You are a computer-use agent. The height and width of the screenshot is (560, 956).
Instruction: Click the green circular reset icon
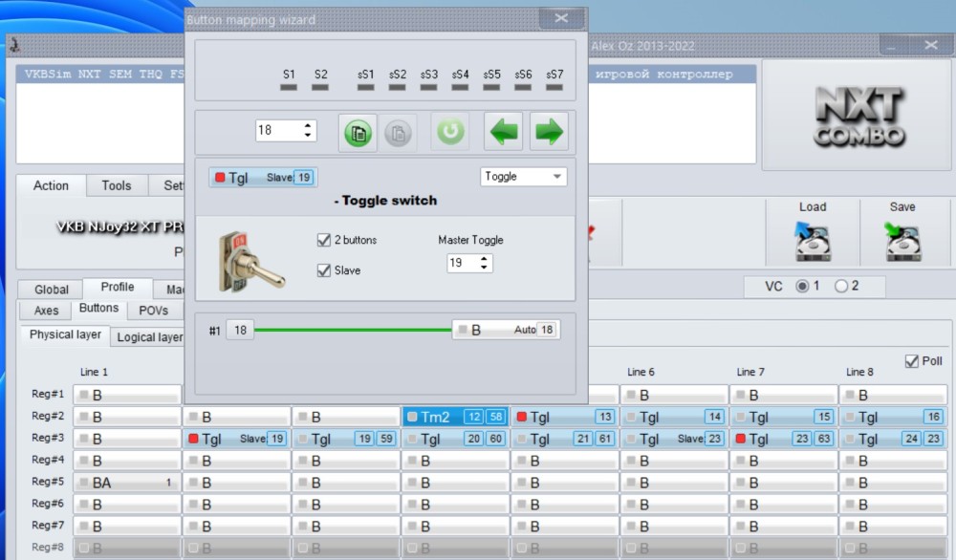coord(450,131)
